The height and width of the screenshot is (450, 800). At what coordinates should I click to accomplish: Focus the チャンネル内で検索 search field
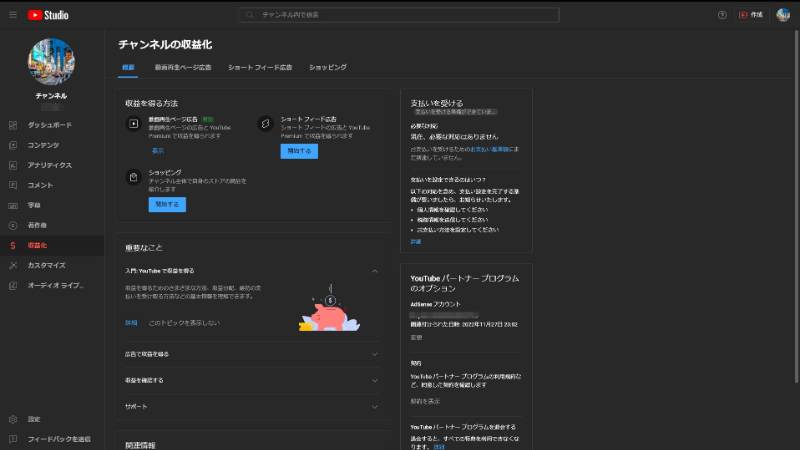pos(399,15)
